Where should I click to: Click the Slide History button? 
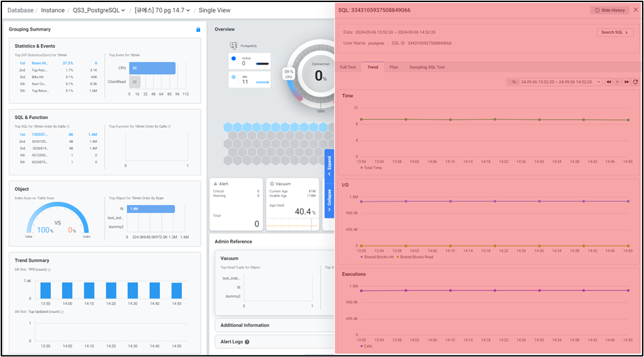(609, 10)
